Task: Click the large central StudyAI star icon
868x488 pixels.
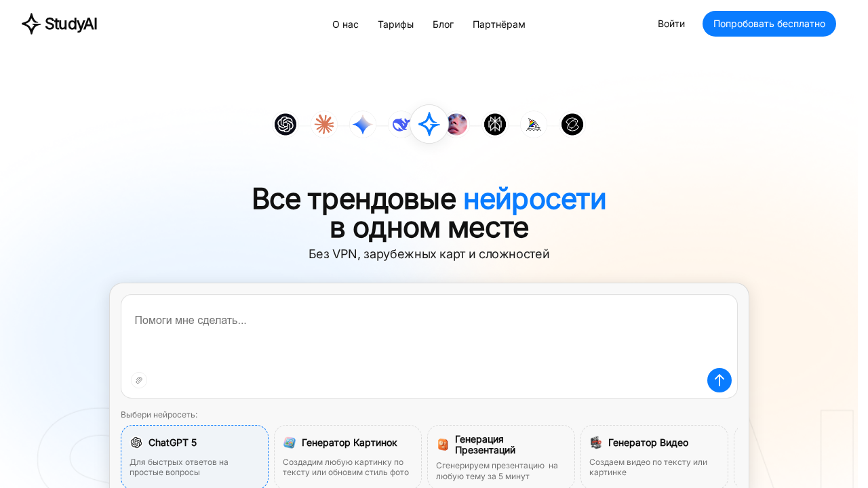Action: pyautogui.click(x=429, y=124)
